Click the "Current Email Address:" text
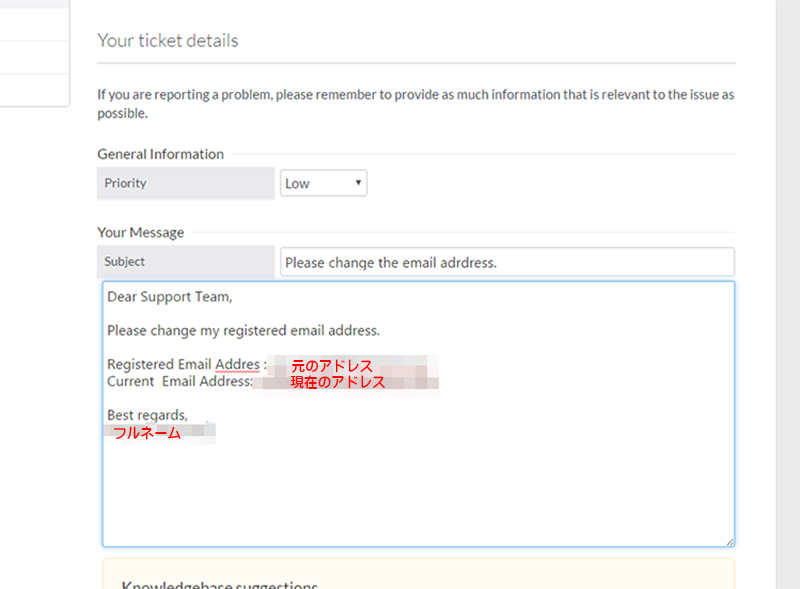Viewport: 800px width, 589px height. click(x=180, y=381)
